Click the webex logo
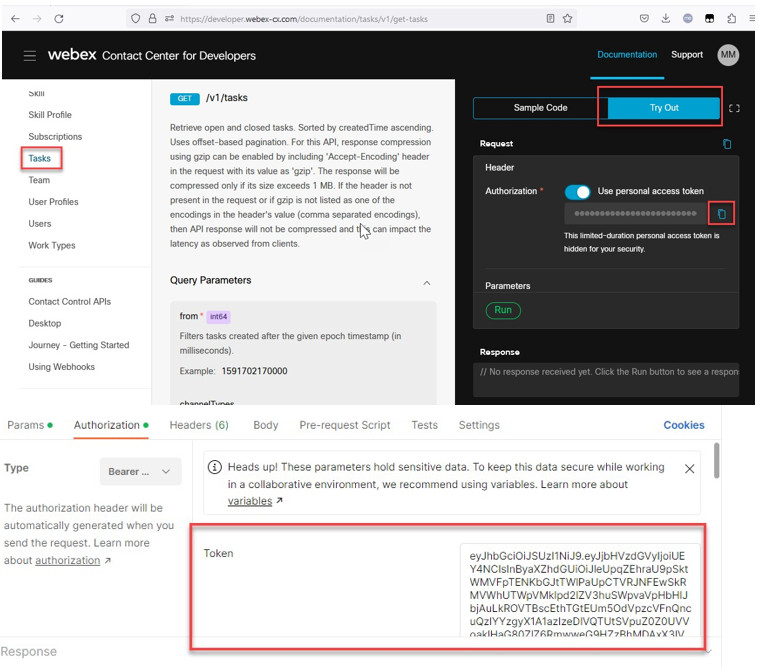Image resolution: width=758 pixels, height=670 pixels. click(x=72, y=55)
